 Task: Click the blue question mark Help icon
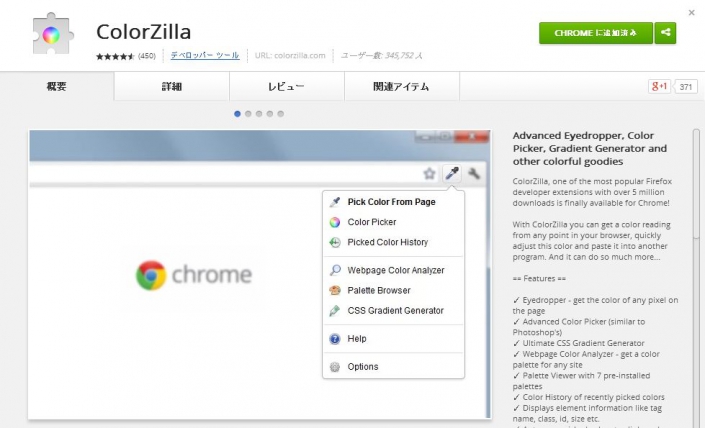click(x=335, y=339)
